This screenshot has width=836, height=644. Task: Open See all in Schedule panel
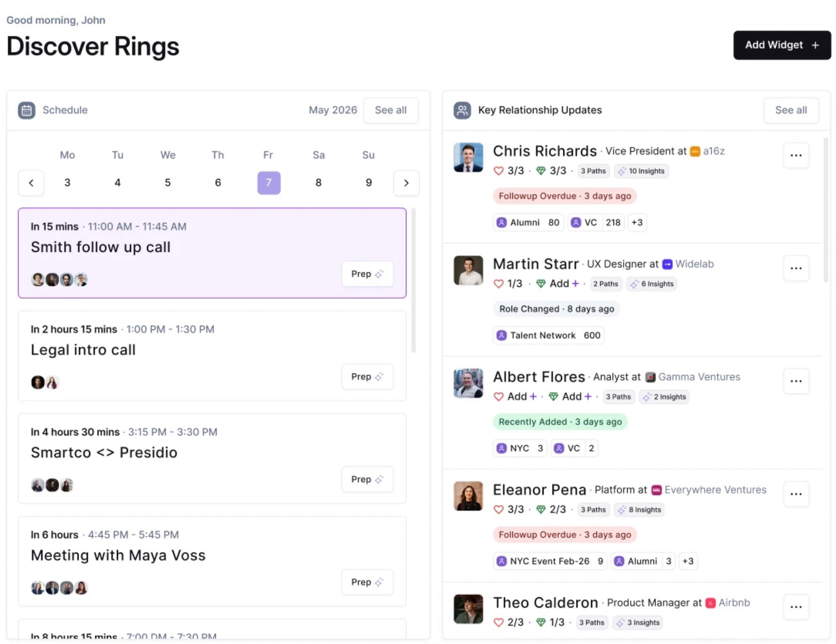click(391, 110)
